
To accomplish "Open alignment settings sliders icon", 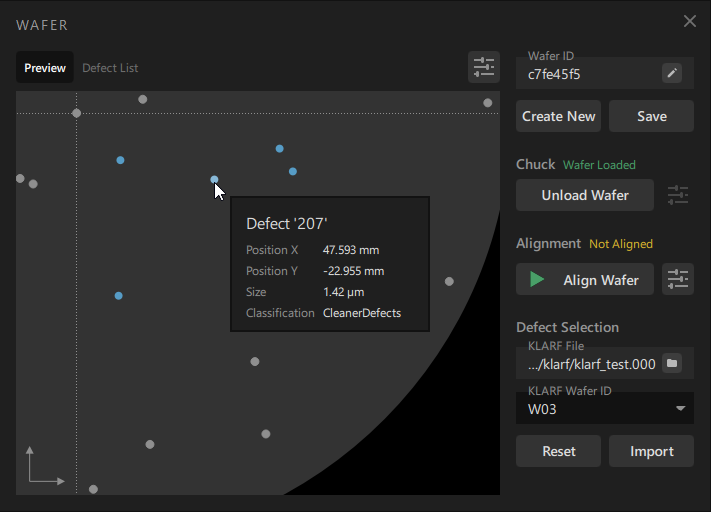I will tap(678, 279).
